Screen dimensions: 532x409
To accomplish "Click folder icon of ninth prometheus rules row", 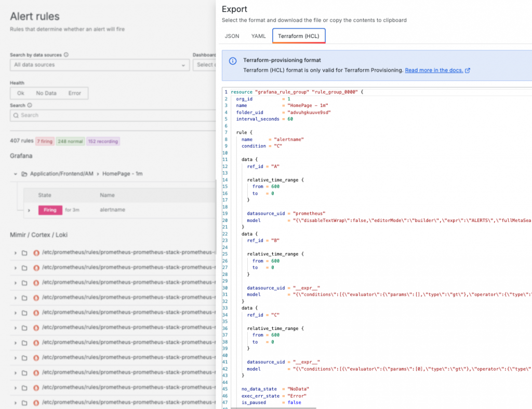I will tap(24, 373).
